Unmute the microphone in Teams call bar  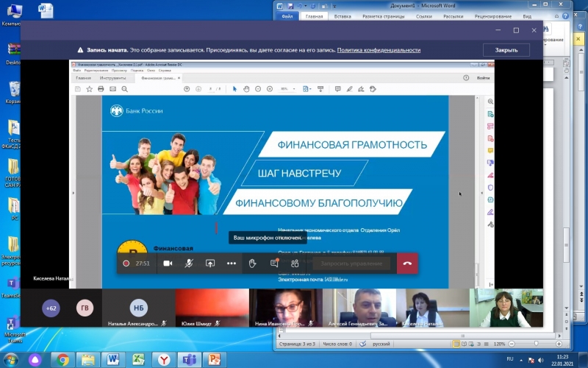pos(189,263)
